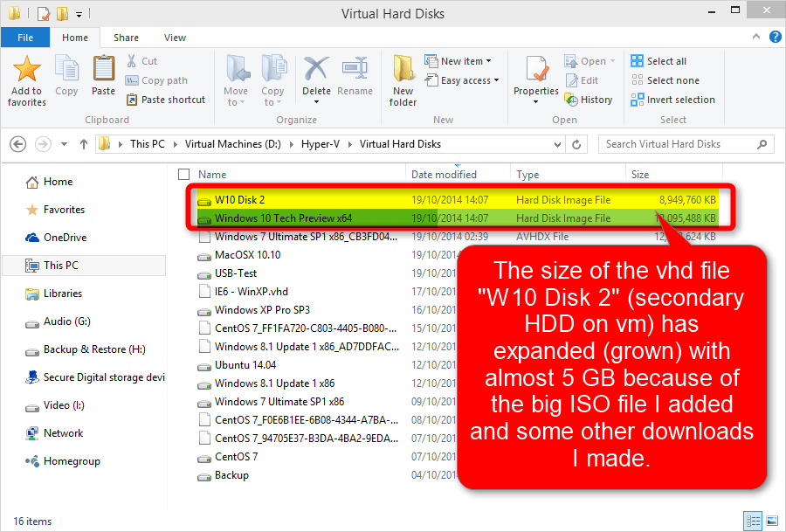Click the Back navigation arrow
This screenshot has width=786, height=532.
[18, 144]
